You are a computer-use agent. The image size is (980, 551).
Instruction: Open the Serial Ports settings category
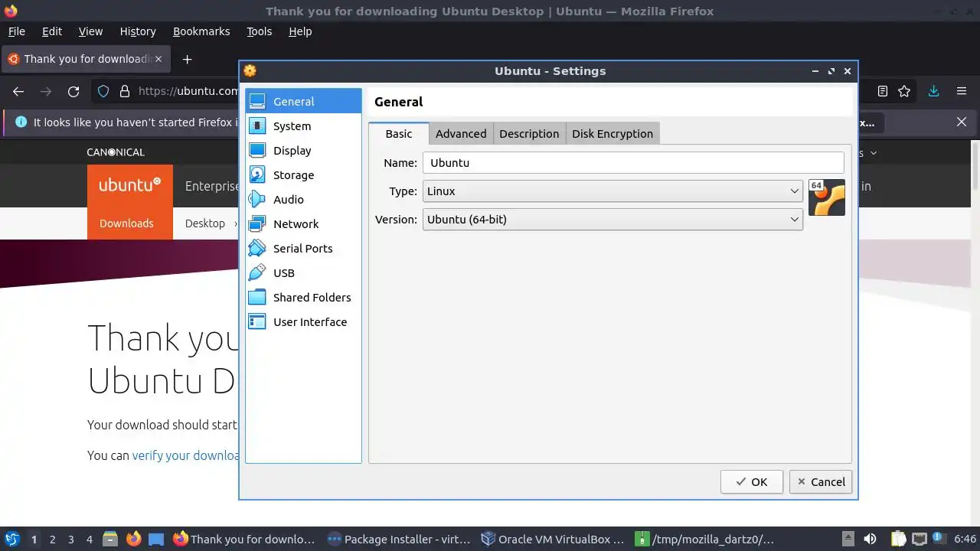[x=303, y=248]
